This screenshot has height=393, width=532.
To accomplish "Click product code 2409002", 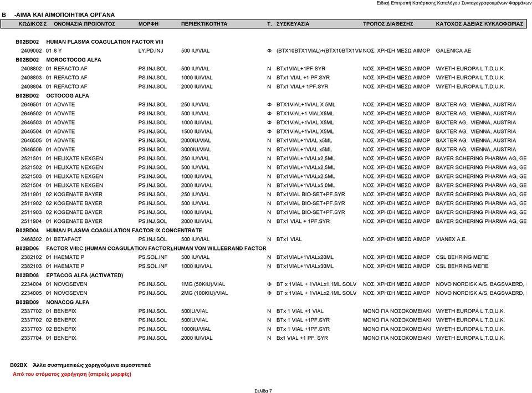I will [31, 51].
